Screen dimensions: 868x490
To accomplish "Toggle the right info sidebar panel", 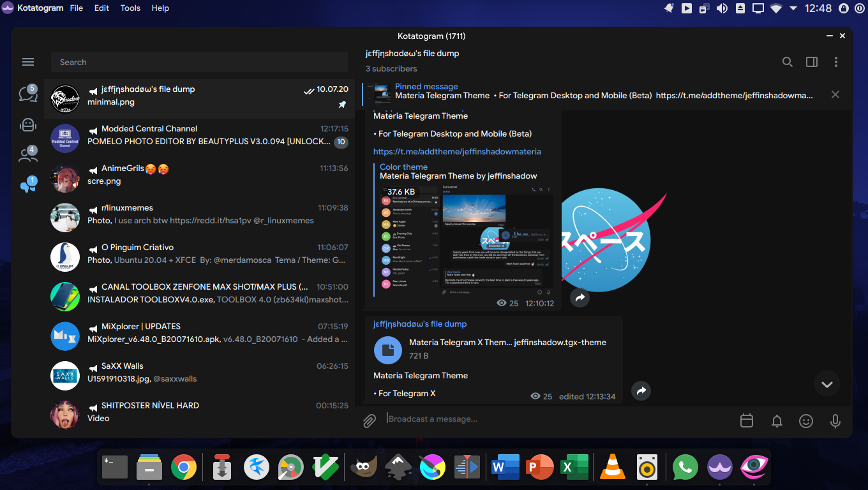I will pos(812,62).
